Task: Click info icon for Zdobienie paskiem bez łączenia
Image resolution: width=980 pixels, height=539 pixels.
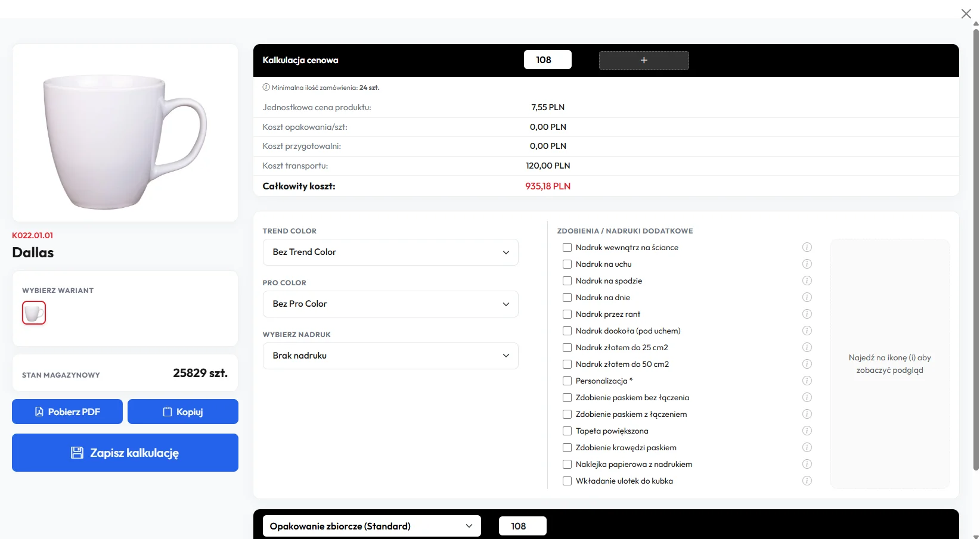Action: pos(807,397)
